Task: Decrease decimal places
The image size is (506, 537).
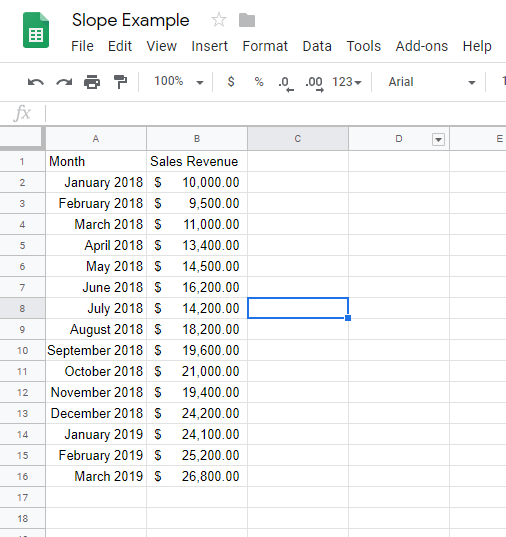Action: (x=286, y=84)
